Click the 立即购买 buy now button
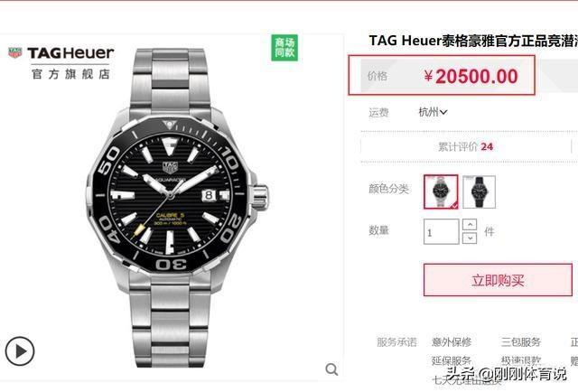This screenshot has height=392, width=578. (x=498, y=280)
